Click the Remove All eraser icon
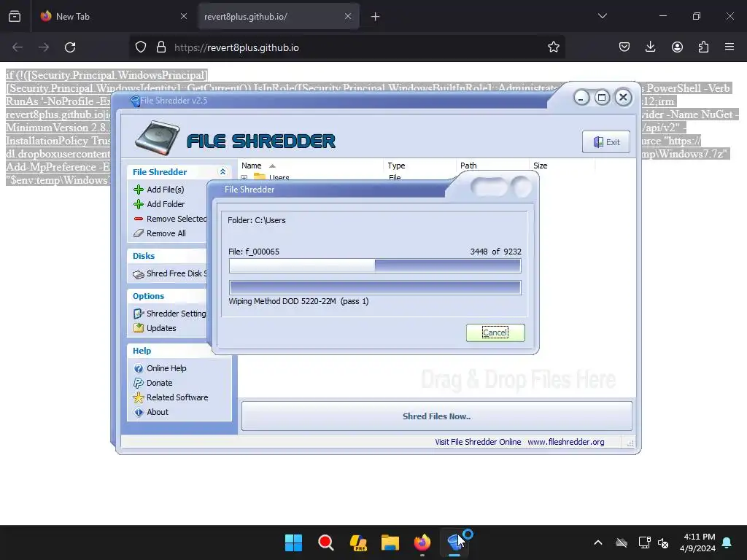The width and height of the screenshot is (747, 560). (139, 233)
